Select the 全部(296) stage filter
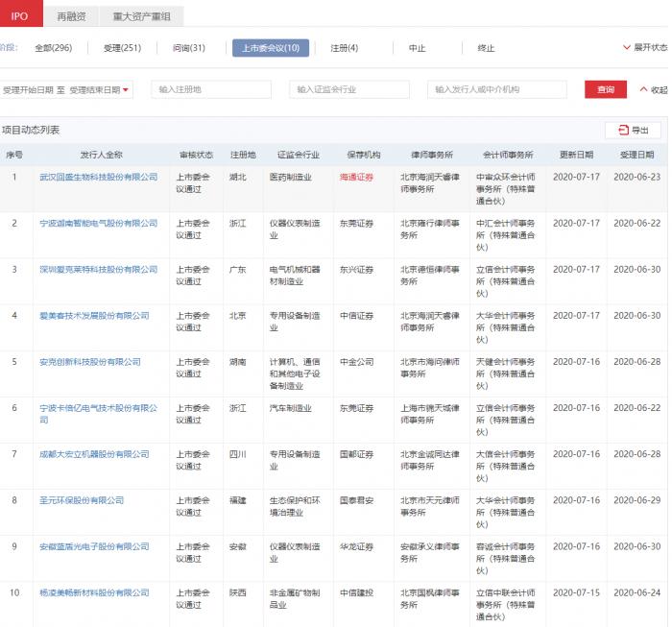Screen dimensions: 672x627 tap(53, 48)
